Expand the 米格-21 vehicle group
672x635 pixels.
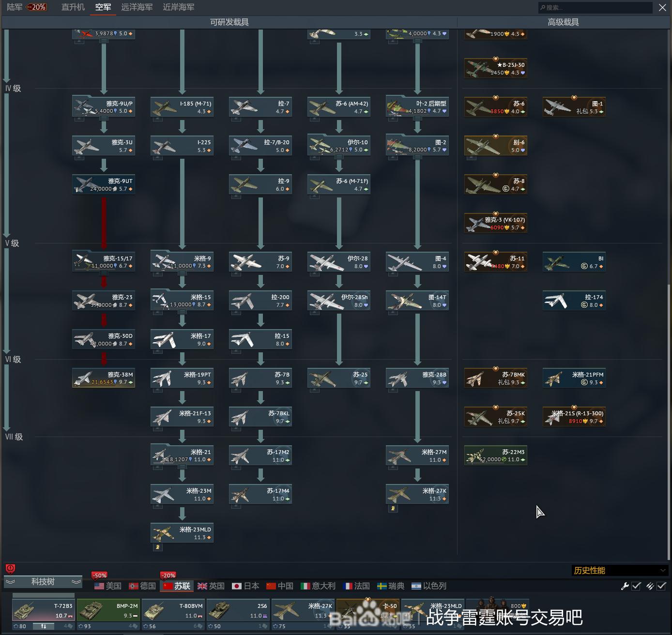182,467
